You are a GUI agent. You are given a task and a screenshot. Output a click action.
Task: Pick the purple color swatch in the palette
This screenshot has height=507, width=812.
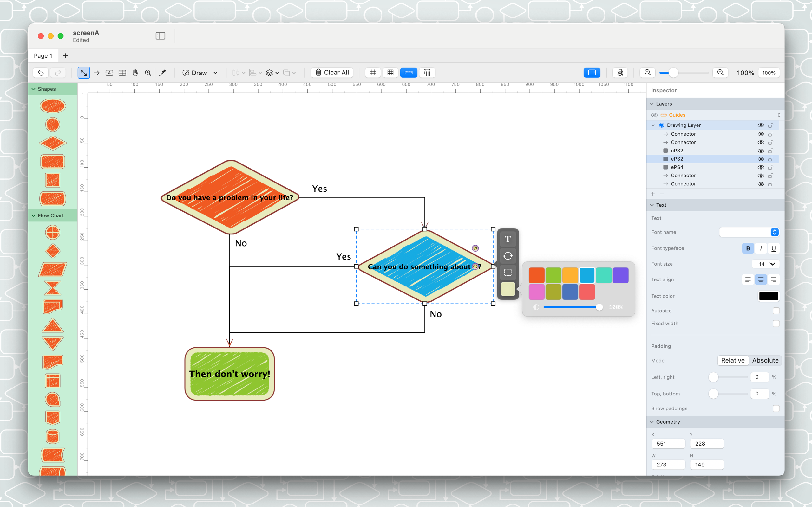pos(621,275)
